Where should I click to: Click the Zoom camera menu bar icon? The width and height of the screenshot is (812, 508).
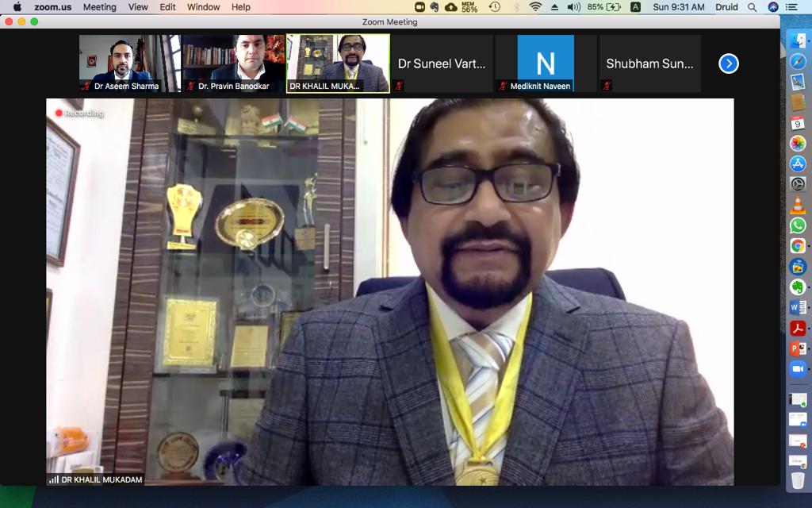(x=419, y=7)
